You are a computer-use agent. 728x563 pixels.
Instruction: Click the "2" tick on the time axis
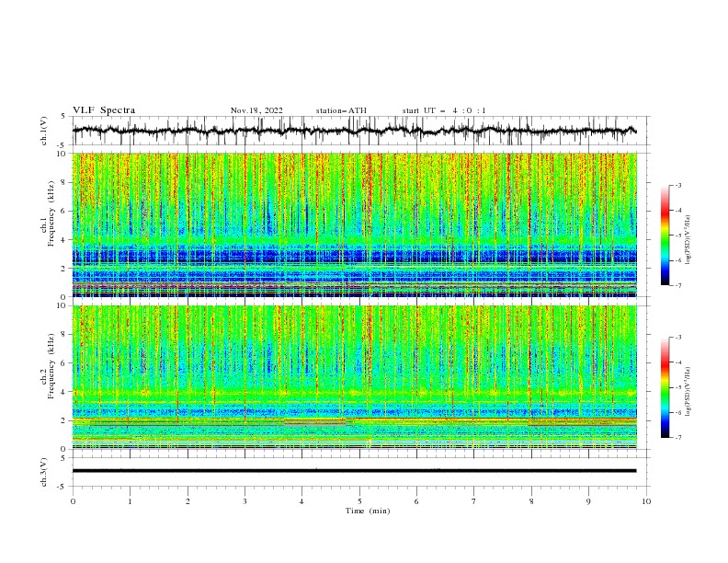point(188,501)
